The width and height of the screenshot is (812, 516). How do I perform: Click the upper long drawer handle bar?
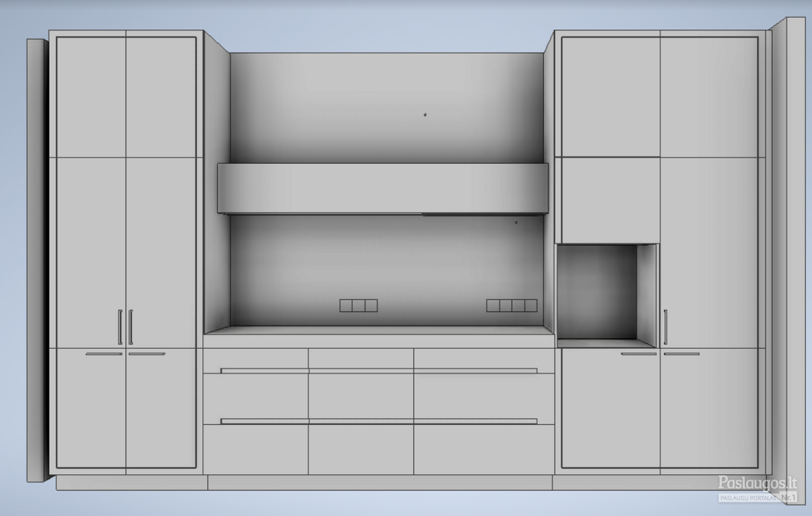[379, 370]
